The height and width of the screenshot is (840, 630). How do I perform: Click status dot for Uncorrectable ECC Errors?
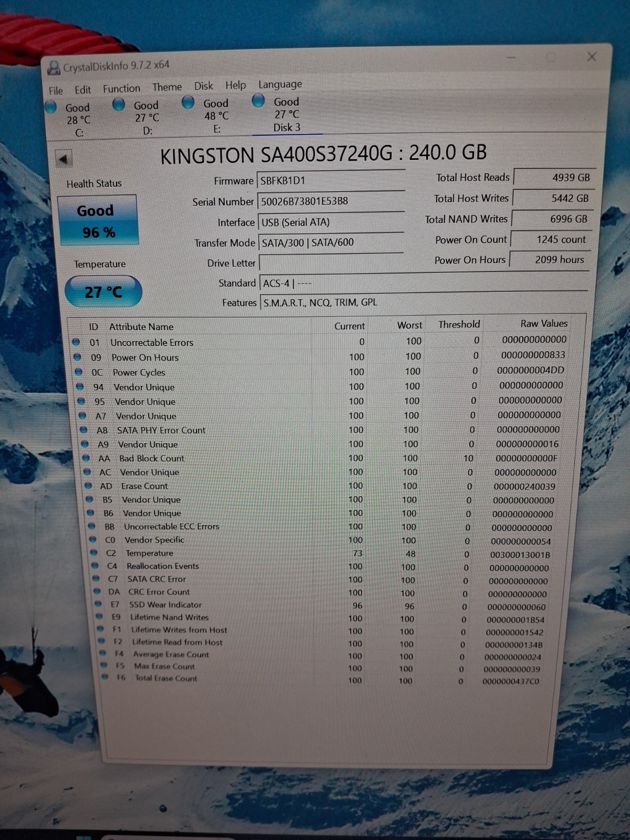coord(91,526)
